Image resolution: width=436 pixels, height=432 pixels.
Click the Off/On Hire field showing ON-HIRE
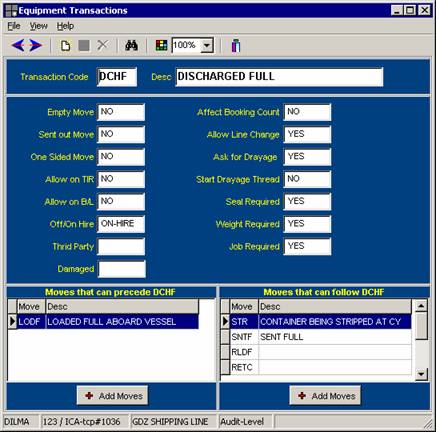(x=121, y=224)
